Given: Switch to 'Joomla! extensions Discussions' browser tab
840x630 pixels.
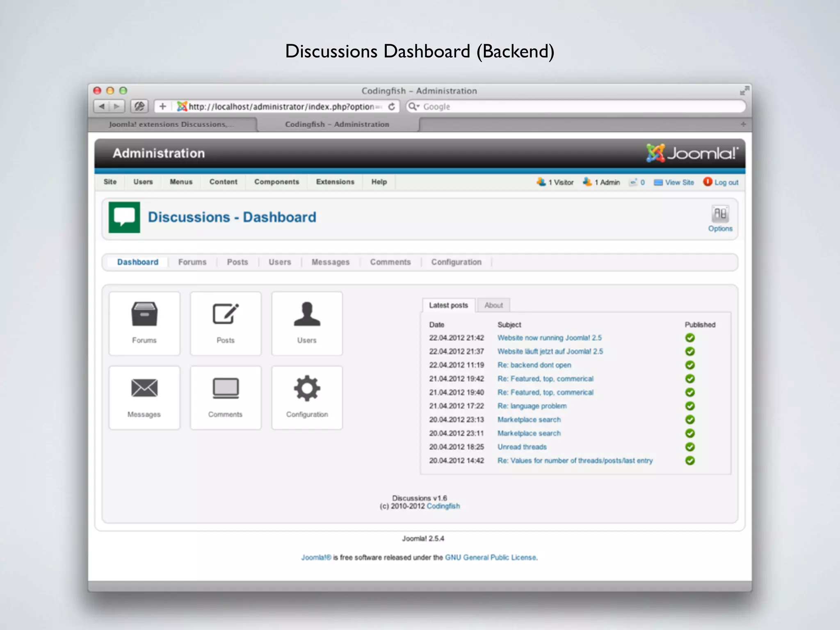Looking at the screenshot, I should tap(172, 124).
